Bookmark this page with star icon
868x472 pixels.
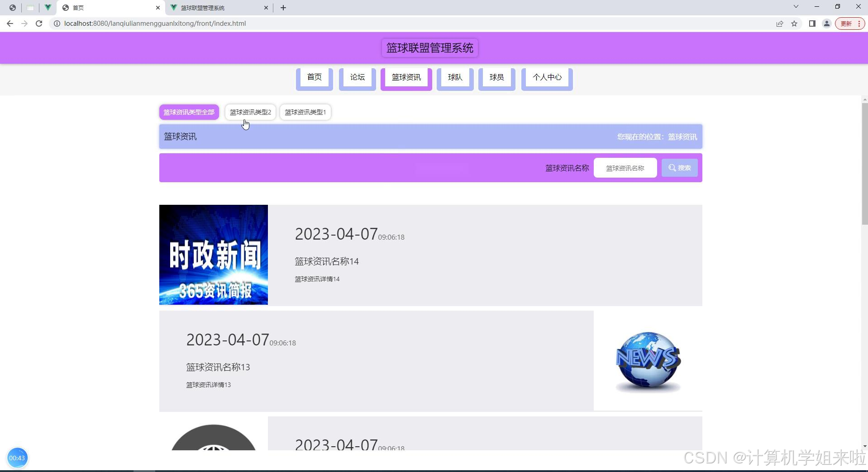(x=794, y=24)
